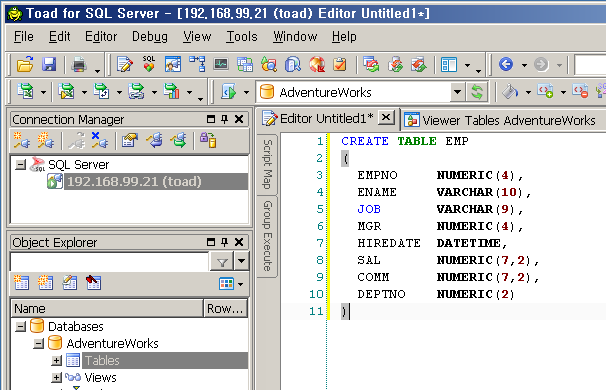Click the Disconnect blue X plug icon

99,140
